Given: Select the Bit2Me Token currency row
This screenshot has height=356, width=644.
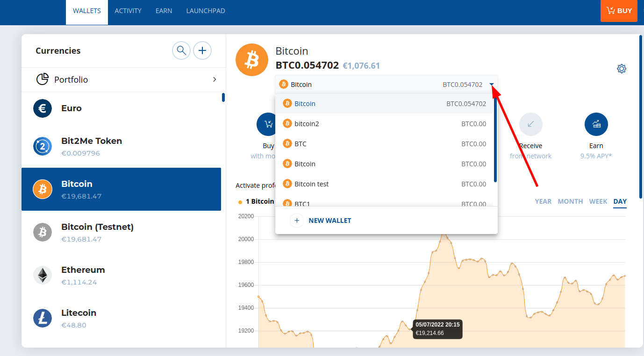Looking at the screenshot, I should click(122, 146).
